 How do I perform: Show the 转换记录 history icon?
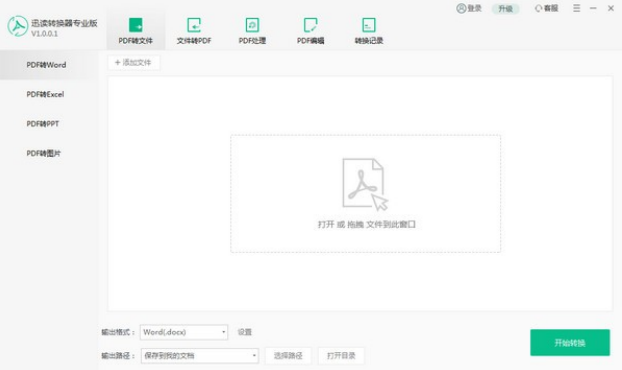point(369,25)
